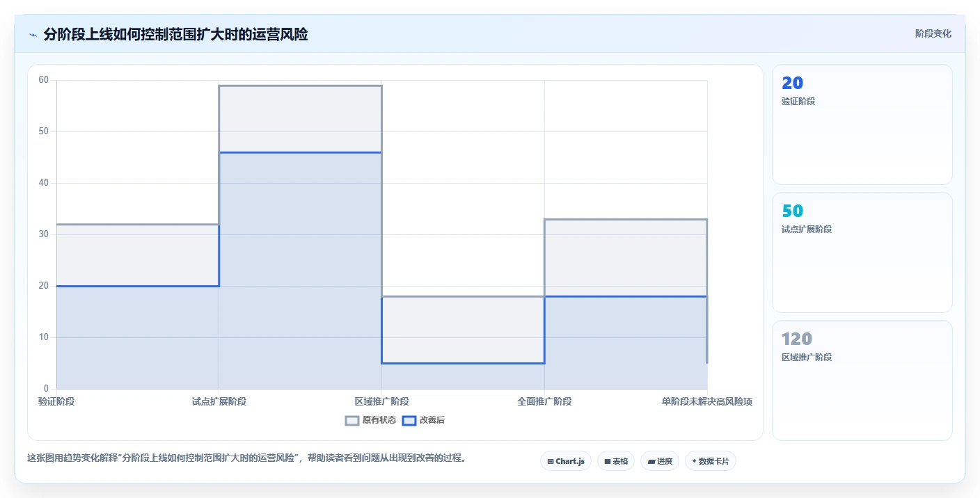Click the 数据卡片 chip
Screen dimensions: 980x498
click(711, 461)
